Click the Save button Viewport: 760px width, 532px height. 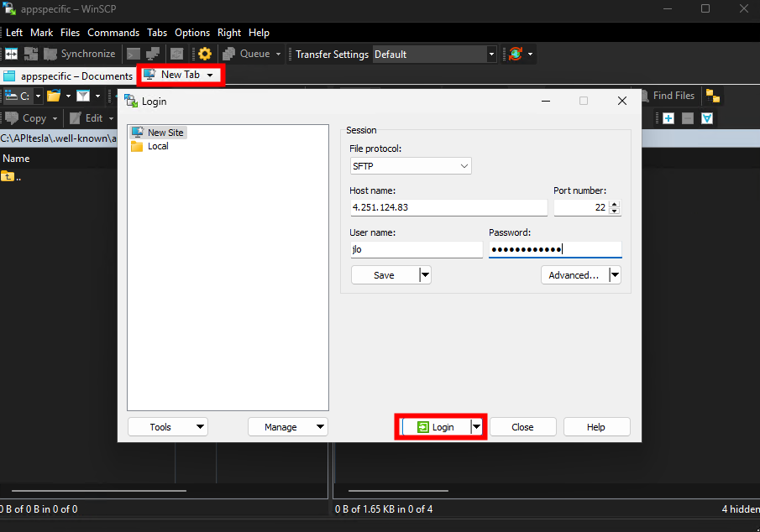[385, 275]
